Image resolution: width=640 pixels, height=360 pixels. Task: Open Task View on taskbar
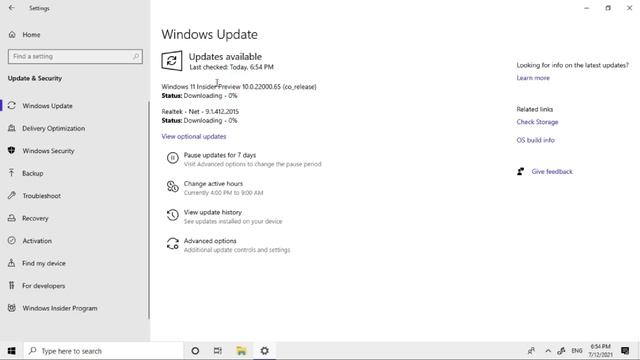pos(218,351)
